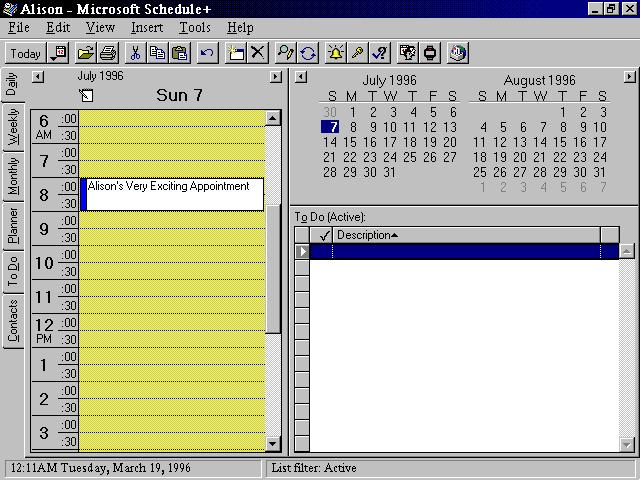This screenshot has height=480, width=640.
Task: Open the Insert menu
Action: click(x=147, y=28)
